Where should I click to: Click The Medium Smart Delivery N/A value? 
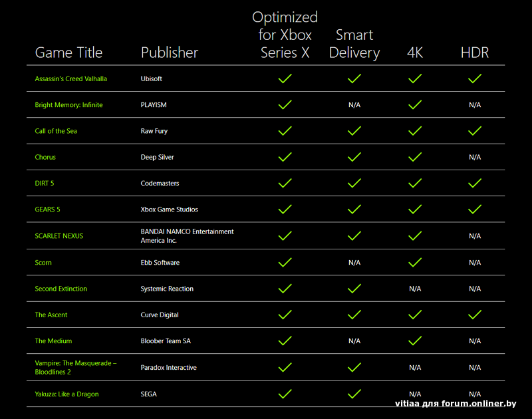click(354, 341)
